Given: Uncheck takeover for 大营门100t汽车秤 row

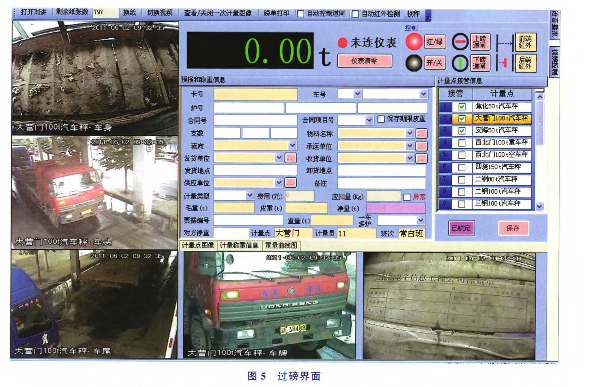Looking at the screenshot, I should (x=462, y=118).
